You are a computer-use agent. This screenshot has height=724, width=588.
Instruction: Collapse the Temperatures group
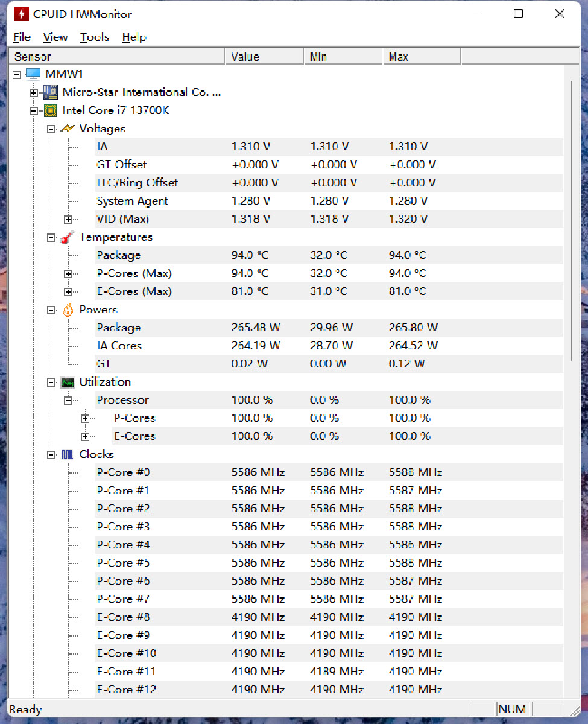pyautogui.click(x=51, y=237)
